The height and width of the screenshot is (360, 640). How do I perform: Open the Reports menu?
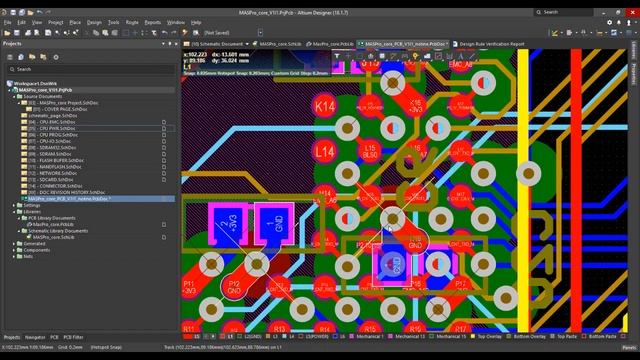(153, 22)
